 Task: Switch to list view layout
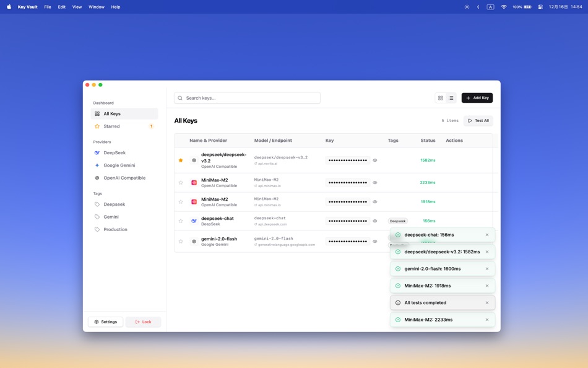click(x=451, y=98)
